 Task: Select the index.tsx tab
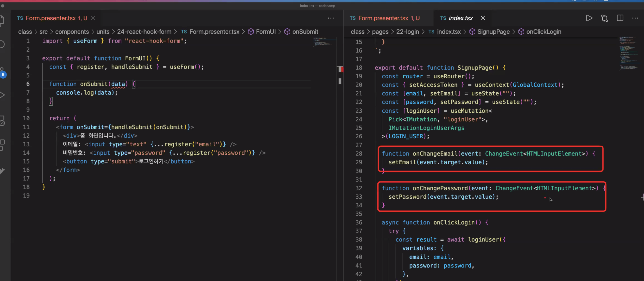[x=460, y=18]
